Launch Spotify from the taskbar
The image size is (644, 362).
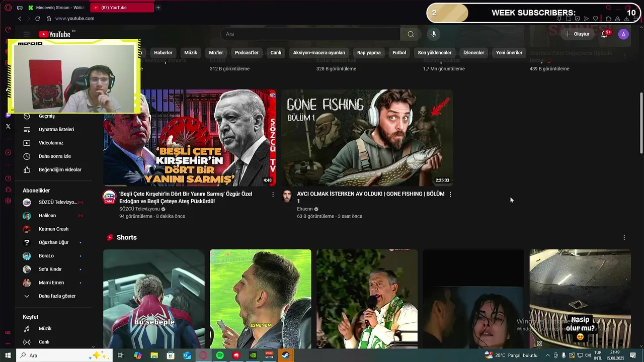pos(220,355)
